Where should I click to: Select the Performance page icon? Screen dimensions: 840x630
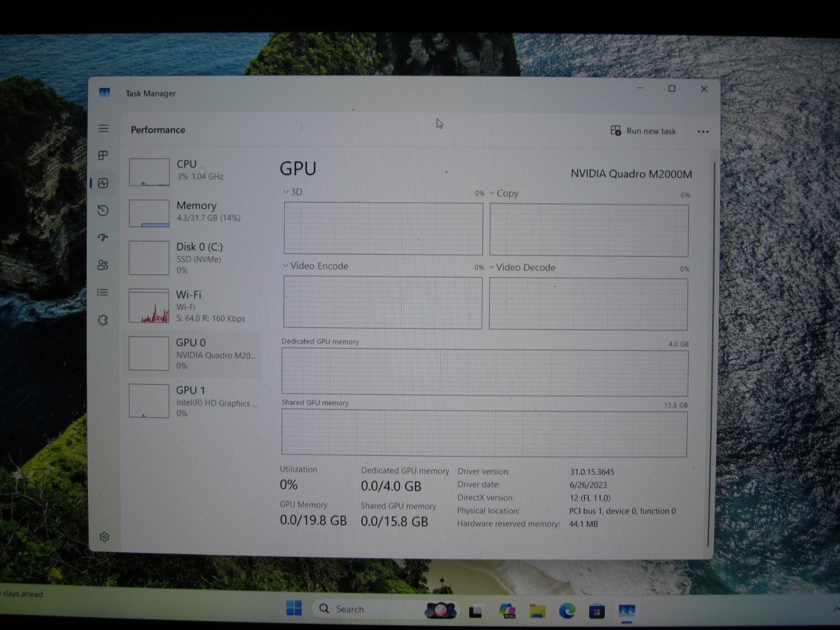tap(103, 183)
